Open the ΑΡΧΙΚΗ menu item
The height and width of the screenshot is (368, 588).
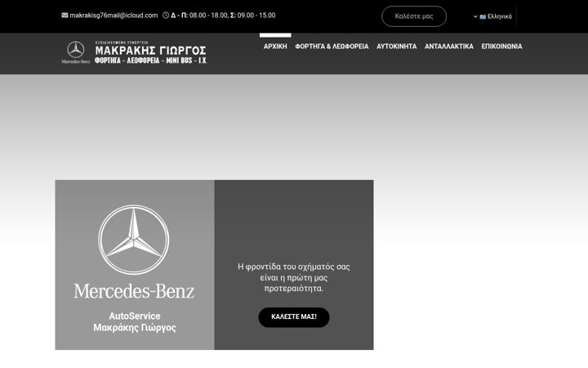275,47
